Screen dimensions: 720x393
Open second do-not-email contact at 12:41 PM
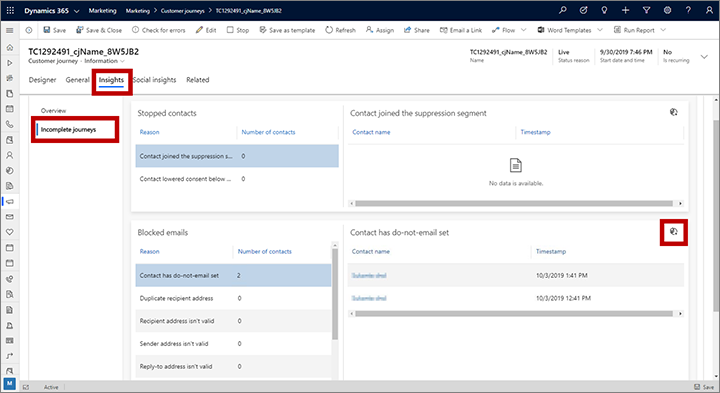(x=369, y=298)
